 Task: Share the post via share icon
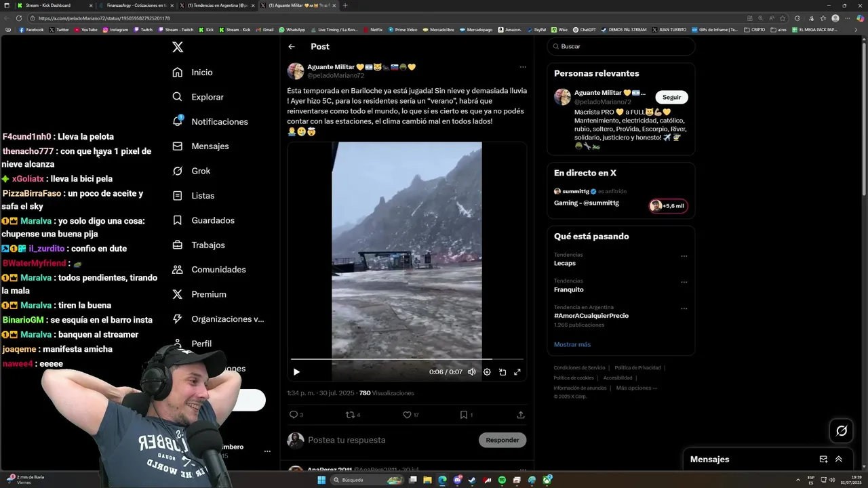(521, 415)
